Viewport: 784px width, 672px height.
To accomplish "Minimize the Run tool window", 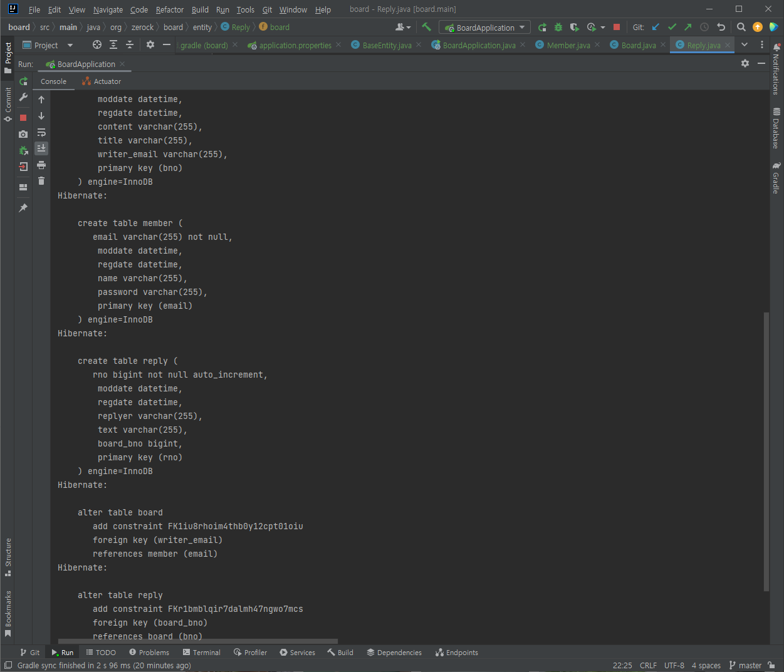I will coord(761,63).
